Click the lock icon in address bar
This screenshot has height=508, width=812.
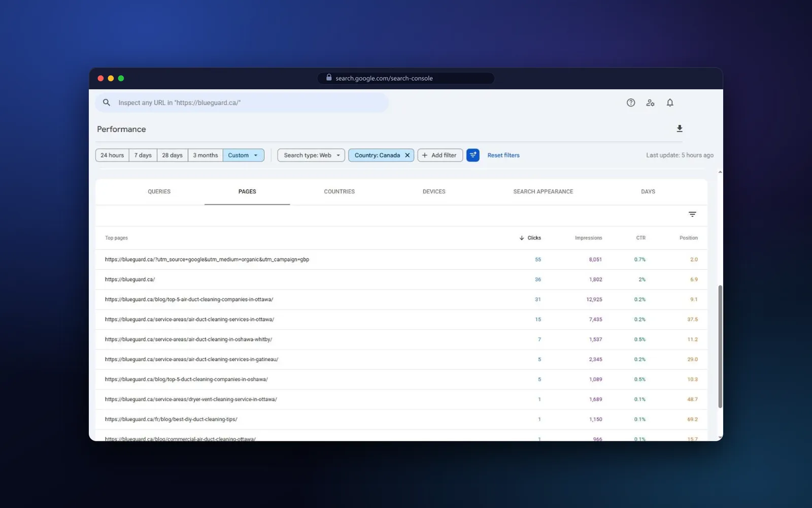pyautogui.click(x=329, y=78)
